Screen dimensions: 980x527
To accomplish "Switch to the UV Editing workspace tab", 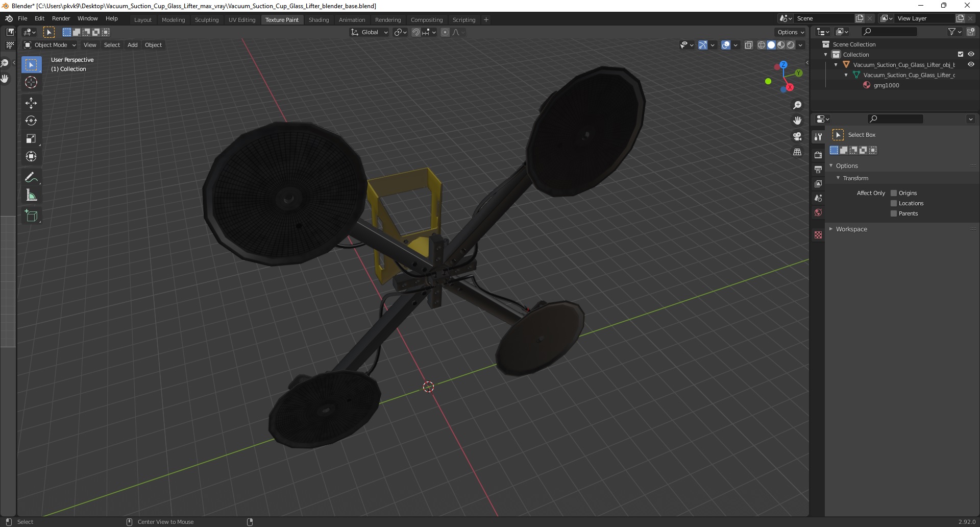I will (242, 19).
